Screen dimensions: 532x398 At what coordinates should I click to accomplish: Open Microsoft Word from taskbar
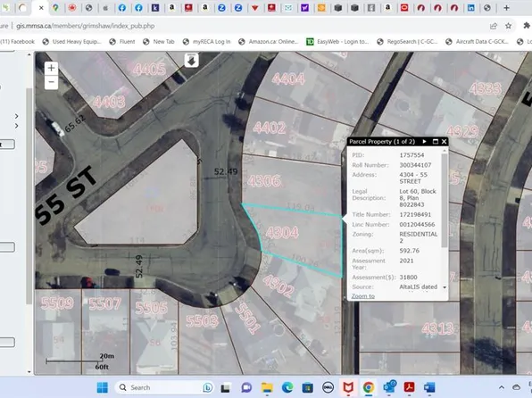point(429,387)
